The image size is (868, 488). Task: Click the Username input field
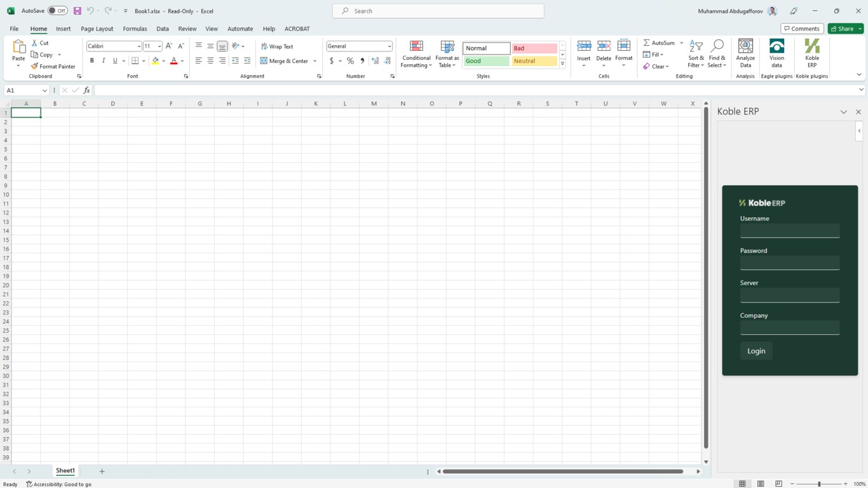pos(790,231)
